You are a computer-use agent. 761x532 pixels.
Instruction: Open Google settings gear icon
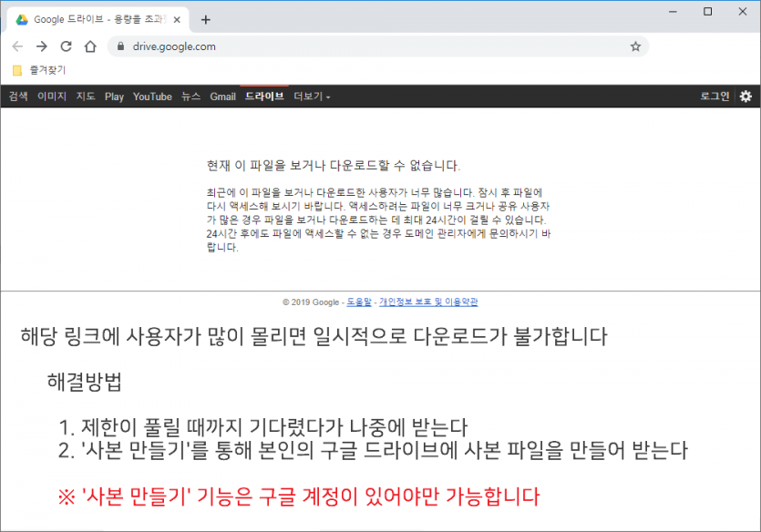pyautogui.click(x=746, y=97)
